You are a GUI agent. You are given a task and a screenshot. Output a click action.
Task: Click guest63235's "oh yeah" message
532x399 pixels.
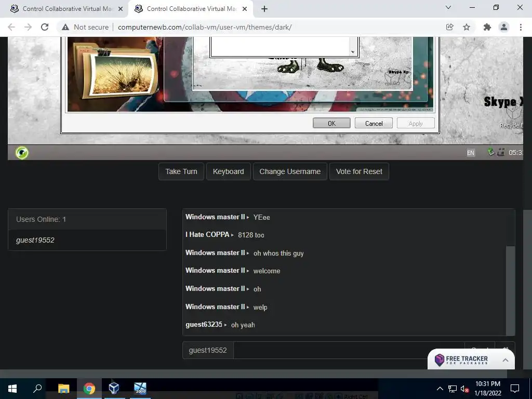coord(243,325)
